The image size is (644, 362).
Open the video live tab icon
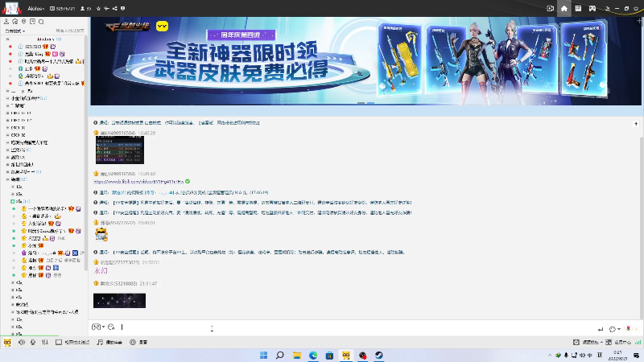coord(551,8)
